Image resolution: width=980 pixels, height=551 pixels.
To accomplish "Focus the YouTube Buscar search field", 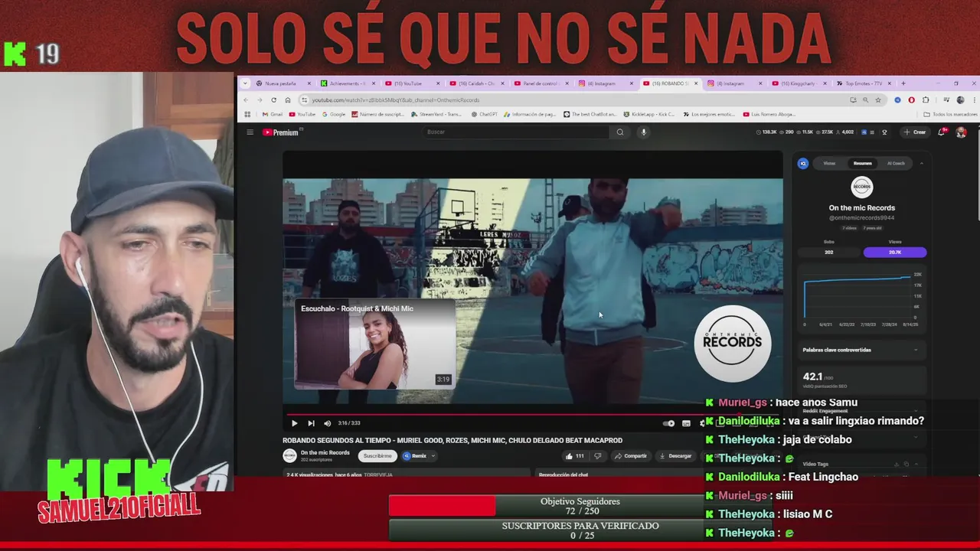I will [x=517, y=132].
